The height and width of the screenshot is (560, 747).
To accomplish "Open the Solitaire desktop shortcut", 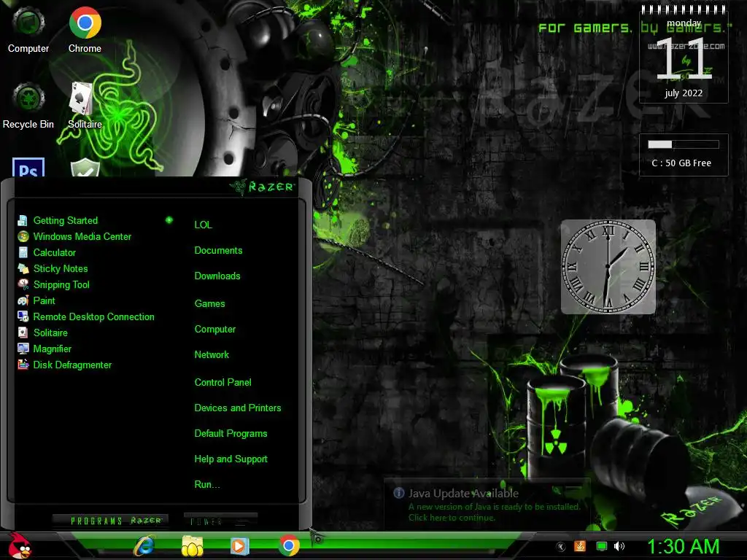I will (x=85, y=106).
